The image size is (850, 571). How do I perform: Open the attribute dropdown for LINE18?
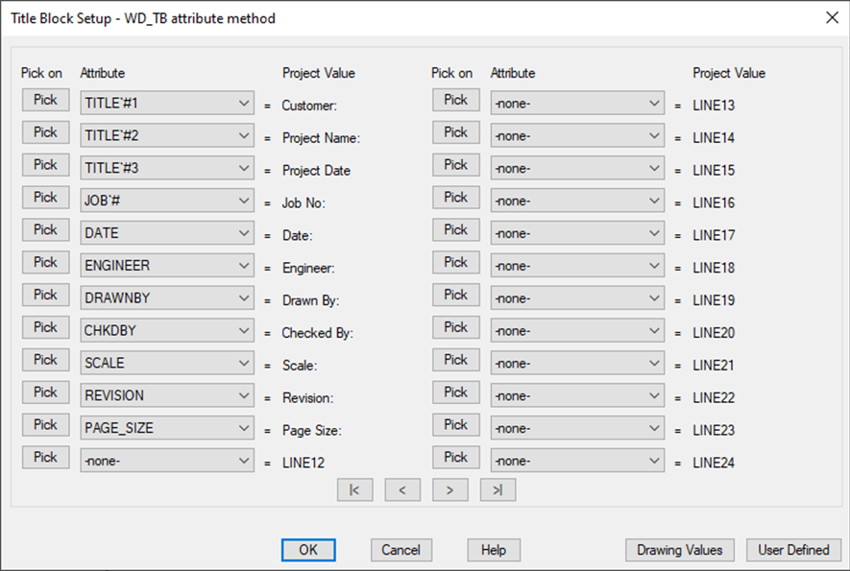click(x=577, y=266)
